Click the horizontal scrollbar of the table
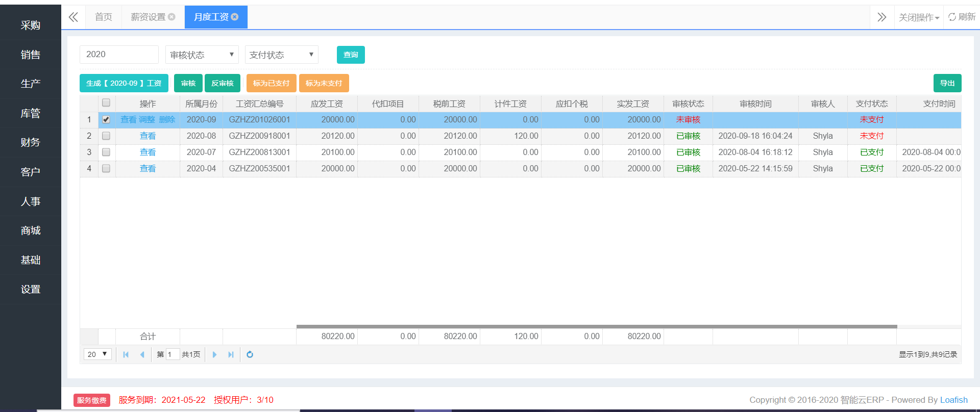 pos(597,326)
